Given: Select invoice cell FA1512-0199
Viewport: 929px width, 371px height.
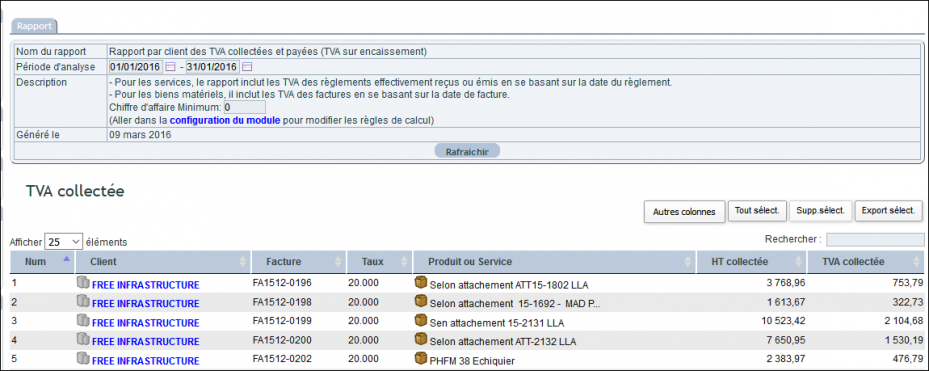Looking at the screenshot, I should pos(282,321).
